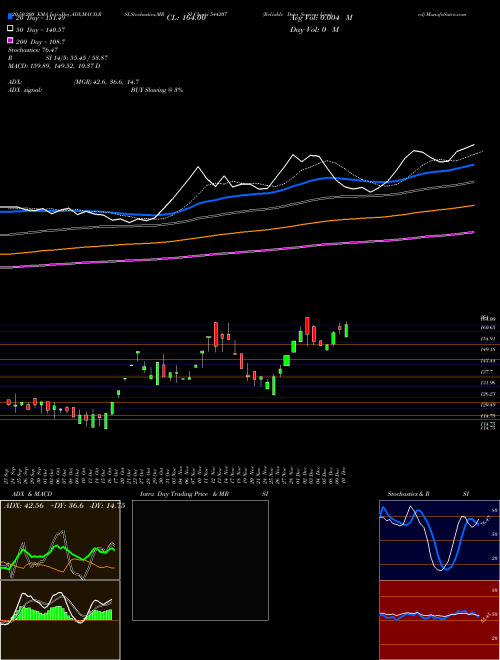
Task: Open the MACD histogram chart panel
Action: 60,620
